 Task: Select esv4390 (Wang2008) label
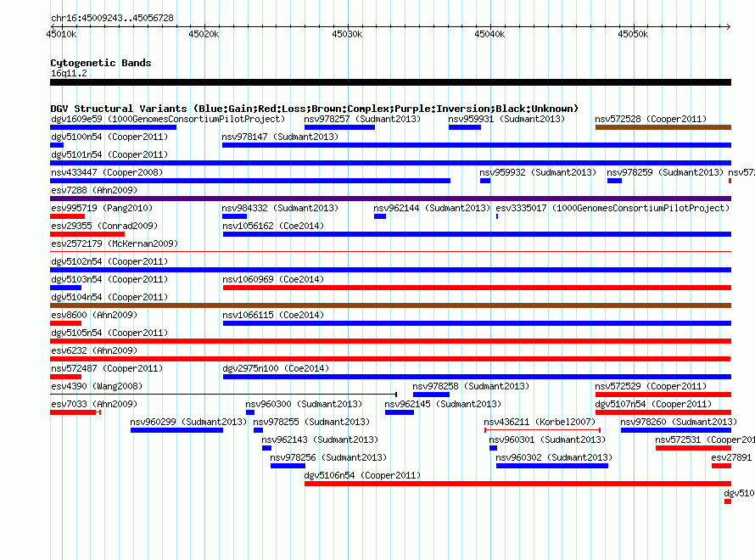pyautogui.click(x=97, y=386)
